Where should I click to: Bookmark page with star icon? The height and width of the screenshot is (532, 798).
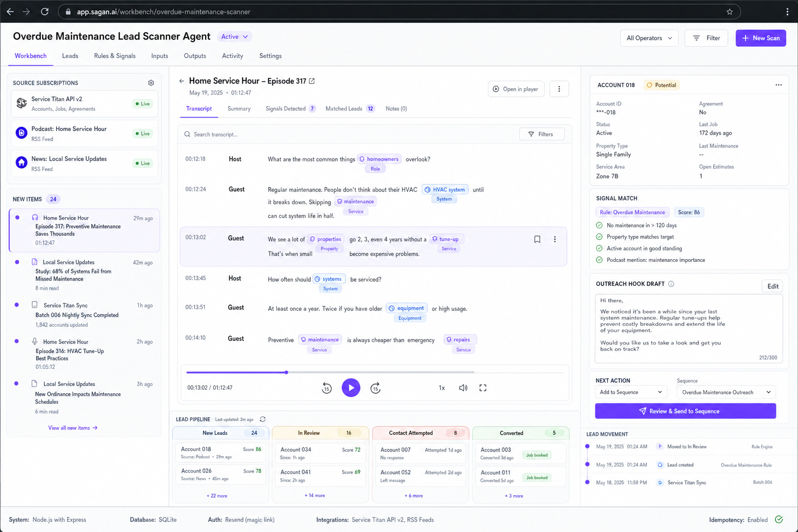click(729, 11)
